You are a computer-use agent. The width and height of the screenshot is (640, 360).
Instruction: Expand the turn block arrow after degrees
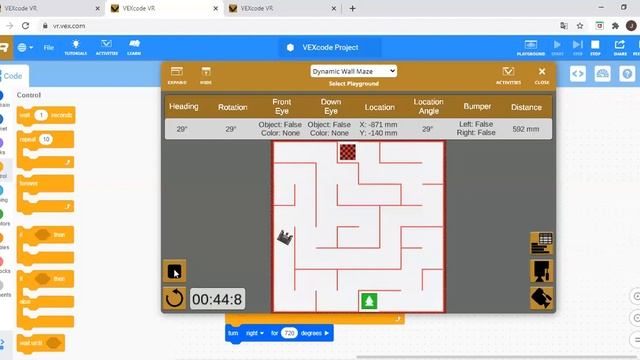coord(327,333)
